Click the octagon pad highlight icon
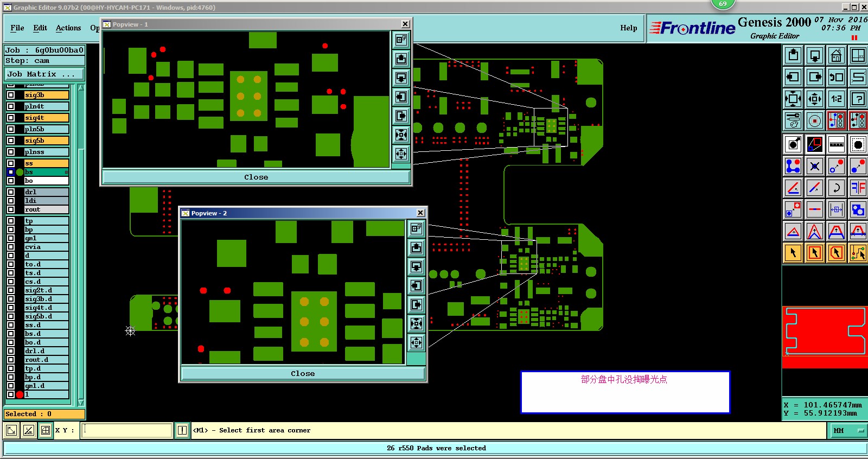Image resolution: width=868 pixels, height=459 pixels. [x=858, y=144]
